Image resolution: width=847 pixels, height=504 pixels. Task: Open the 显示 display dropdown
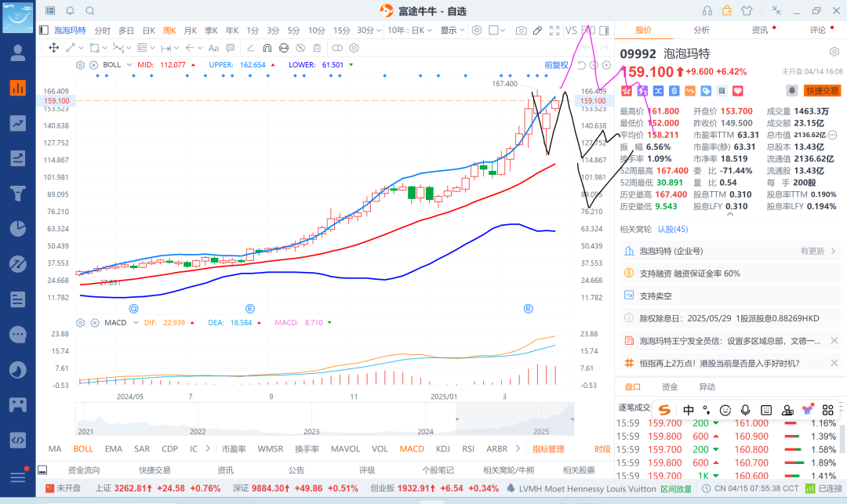(x=453, y=31)
